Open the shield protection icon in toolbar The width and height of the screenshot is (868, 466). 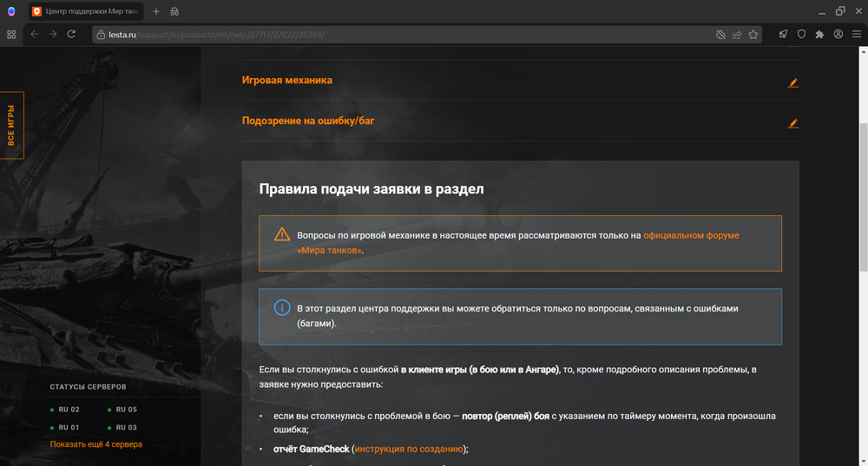(801, 35)
